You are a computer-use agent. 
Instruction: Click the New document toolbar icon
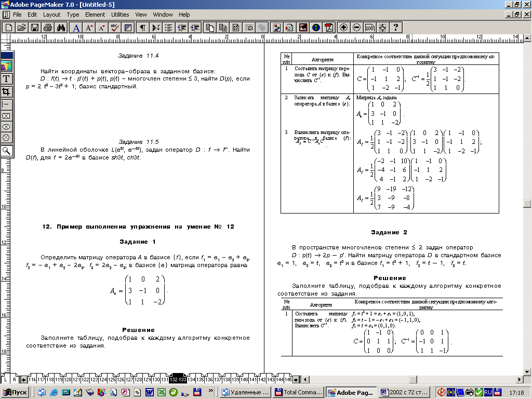9,28
